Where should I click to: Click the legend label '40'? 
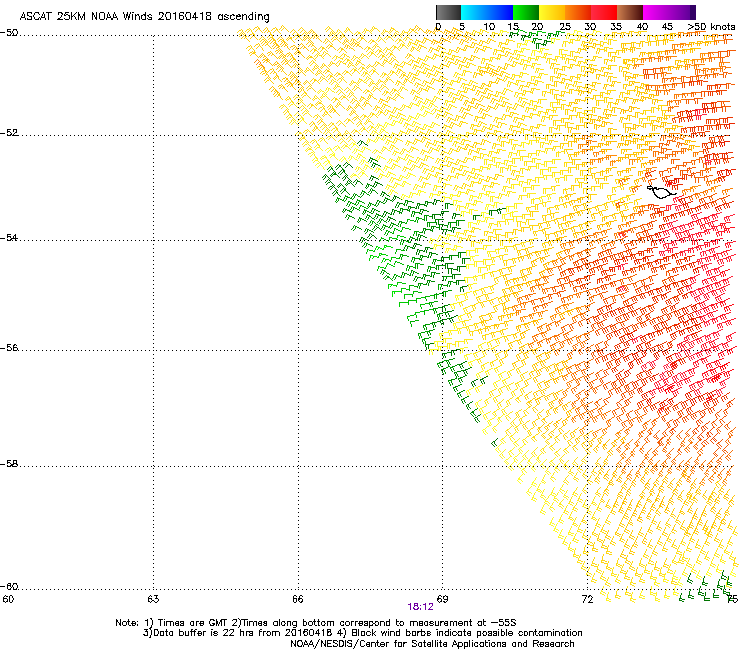coord(642,27)
